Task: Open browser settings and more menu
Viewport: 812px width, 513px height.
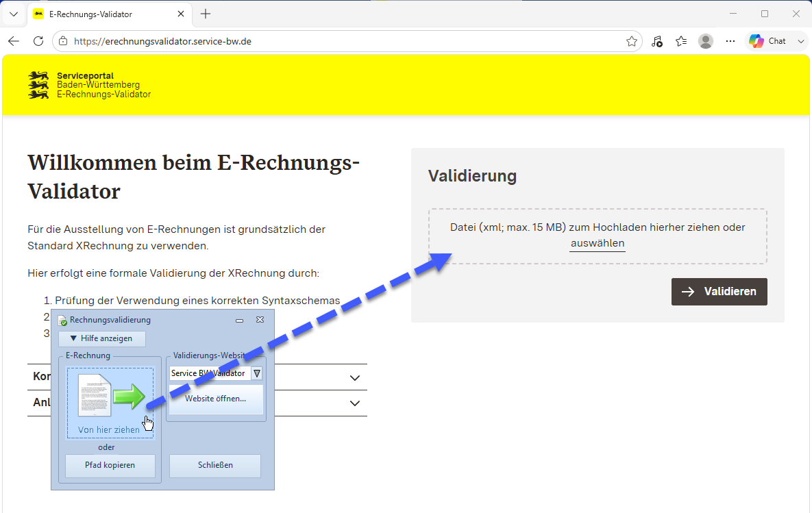Action: point(730,41)
